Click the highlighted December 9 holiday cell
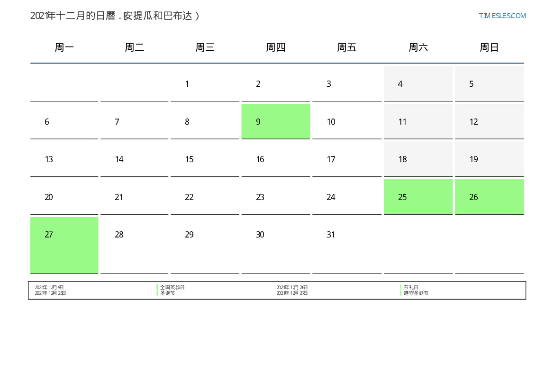The height and width of the screenshot is (392, 554). pyautogui.click(x=275, y=121)
